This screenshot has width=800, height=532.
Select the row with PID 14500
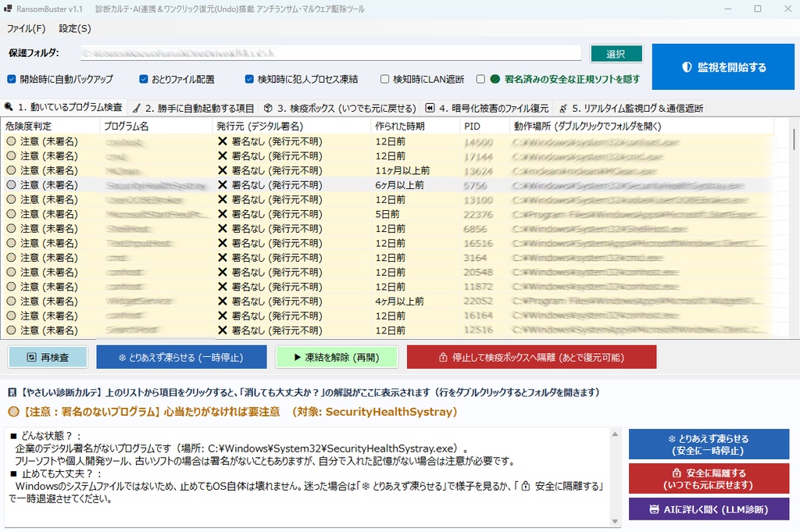pos(387,141)
